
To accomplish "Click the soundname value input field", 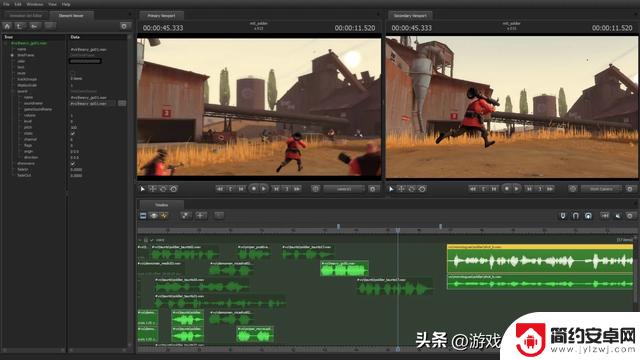I will coord(93,104).
